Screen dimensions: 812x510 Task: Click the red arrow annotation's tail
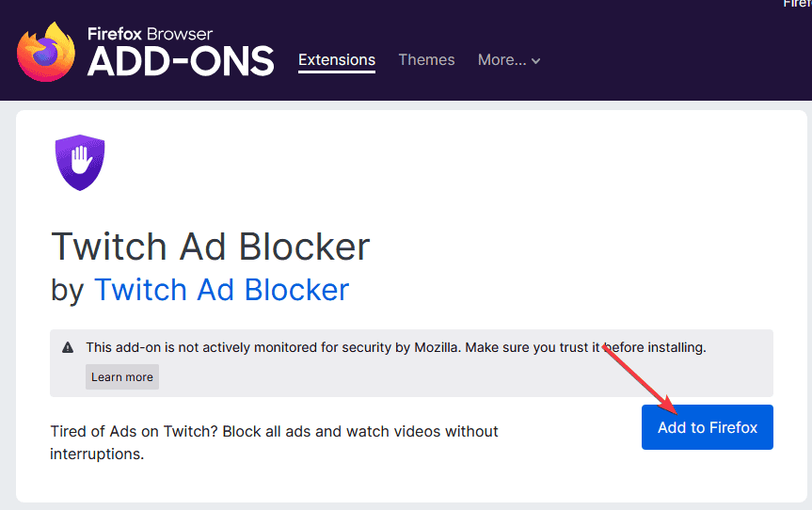pyautogui.click(x=608, y=347)
